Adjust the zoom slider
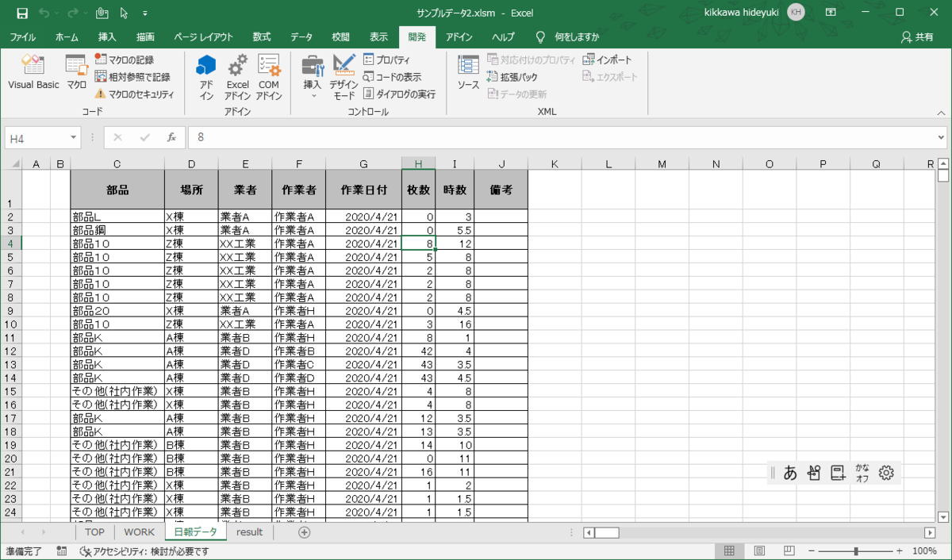Viewport: 952px width, 560px height. click(856, 551)
